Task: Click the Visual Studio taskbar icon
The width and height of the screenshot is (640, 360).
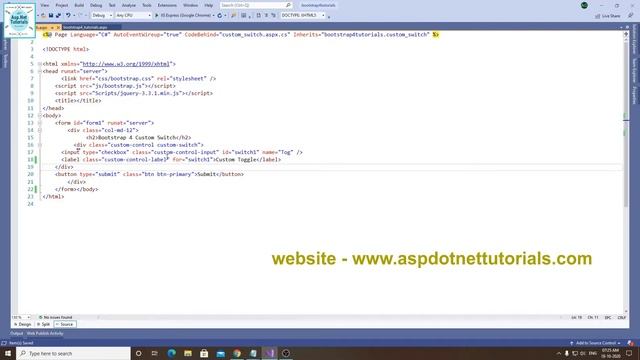Action: (x=269, y=353)
